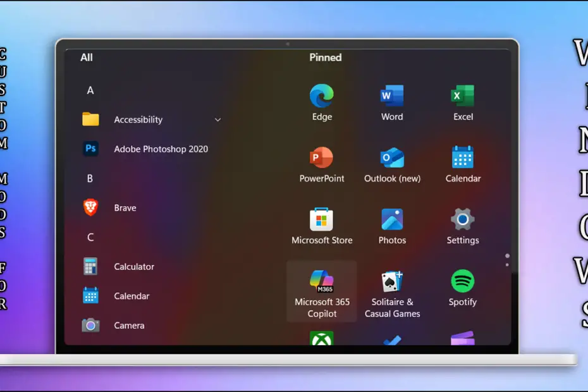Go to second pinned page dot
The width and height of the screenshot is (588, 392).
pos(507,265)
